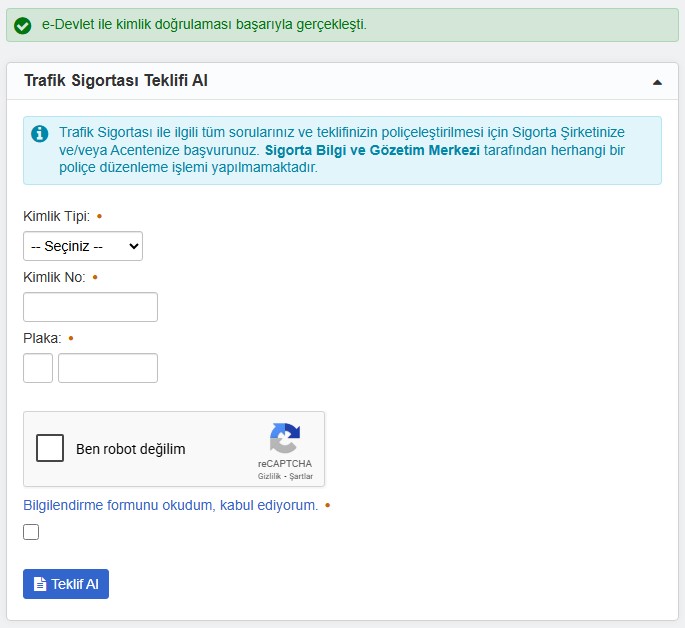Image resolution: width=685 pixels, height=628 pixels.
Task: Click the longer Plaka text field
Action: [108, 368]
